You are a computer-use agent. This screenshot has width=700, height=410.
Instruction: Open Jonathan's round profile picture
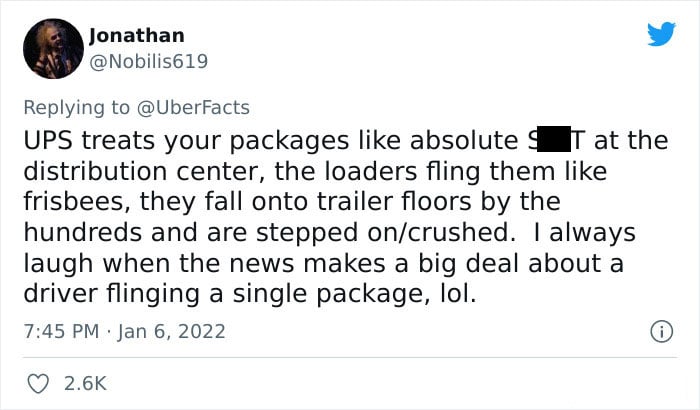[x=53, y=49]
